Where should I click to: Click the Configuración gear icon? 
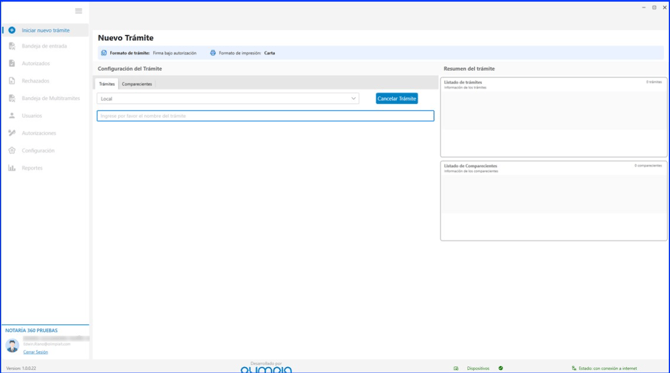point(12,150)
